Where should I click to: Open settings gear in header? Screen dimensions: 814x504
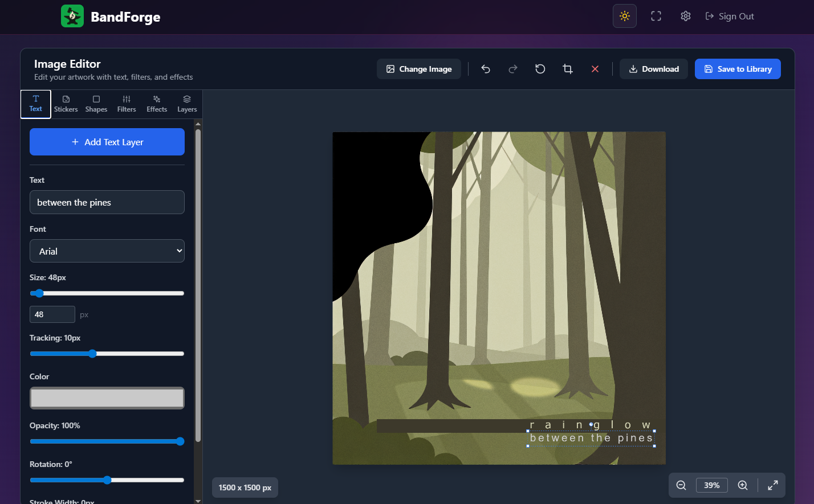[686, 16]
